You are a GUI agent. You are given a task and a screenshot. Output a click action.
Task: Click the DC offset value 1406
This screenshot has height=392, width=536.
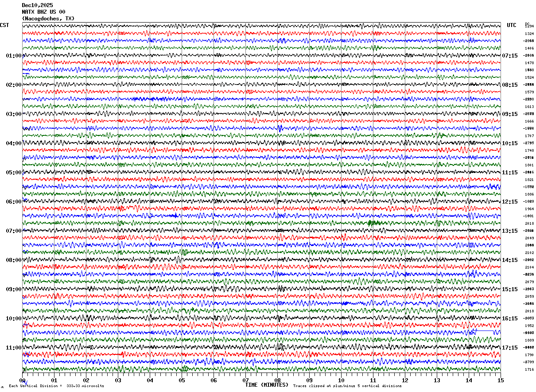point(529,48)
